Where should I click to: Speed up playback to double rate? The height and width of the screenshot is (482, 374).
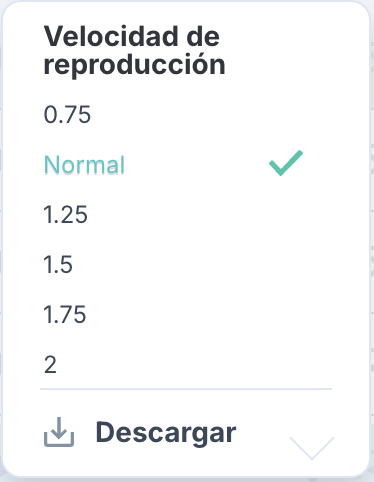186,364
